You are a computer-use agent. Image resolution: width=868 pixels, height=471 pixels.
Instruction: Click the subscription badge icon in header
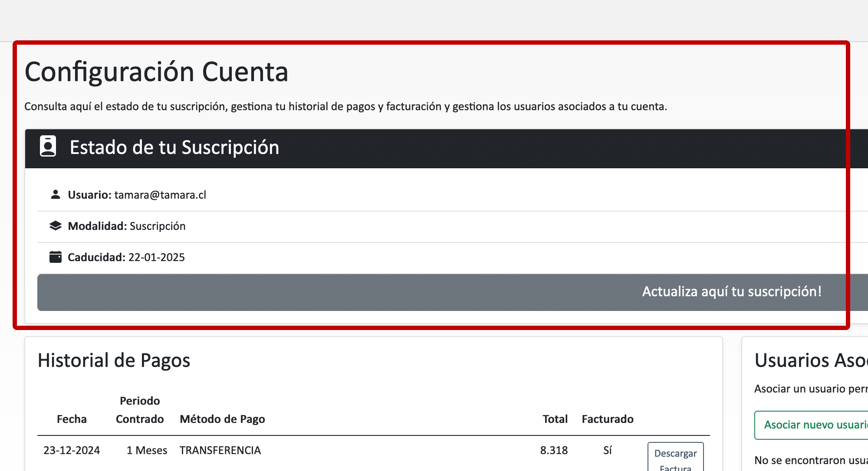click(x=48, y=146)
